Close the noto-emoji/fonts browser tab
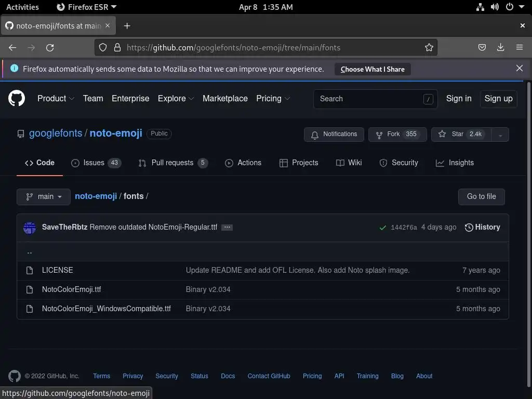 tap(108, 26)
